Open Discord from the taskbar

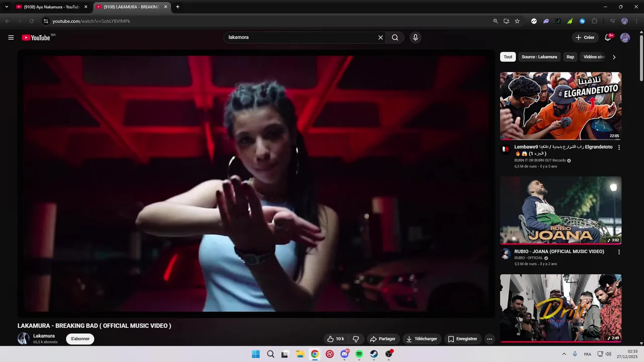[345, 354]
